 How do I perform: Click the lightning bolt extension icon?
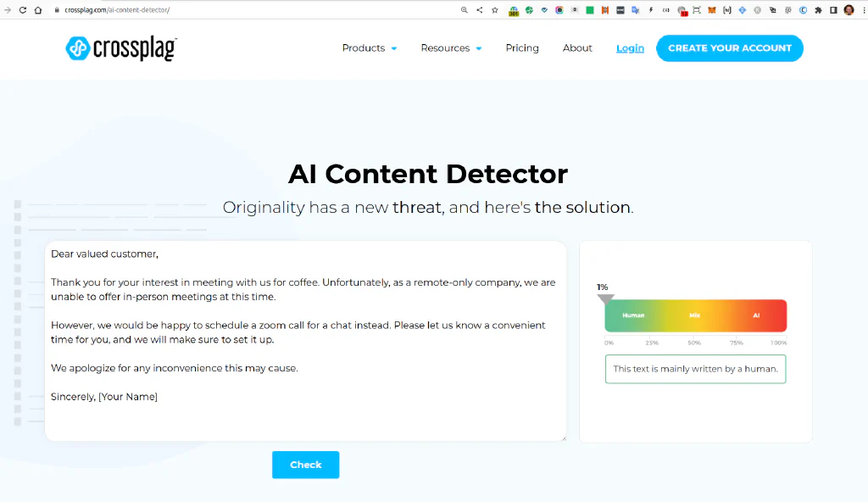tap(651, 10)
